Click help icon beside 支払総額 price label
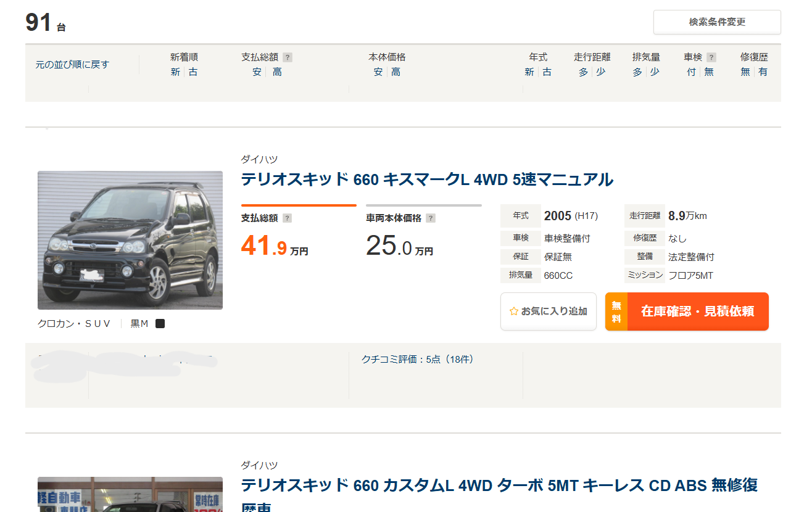The width and height of the screenshot is (812, 512). pos(287,218)
